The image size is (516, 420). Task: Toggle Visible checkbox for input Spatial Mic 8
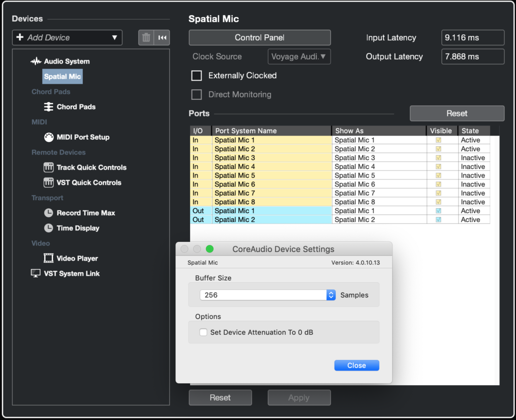[x=438, y=202]
